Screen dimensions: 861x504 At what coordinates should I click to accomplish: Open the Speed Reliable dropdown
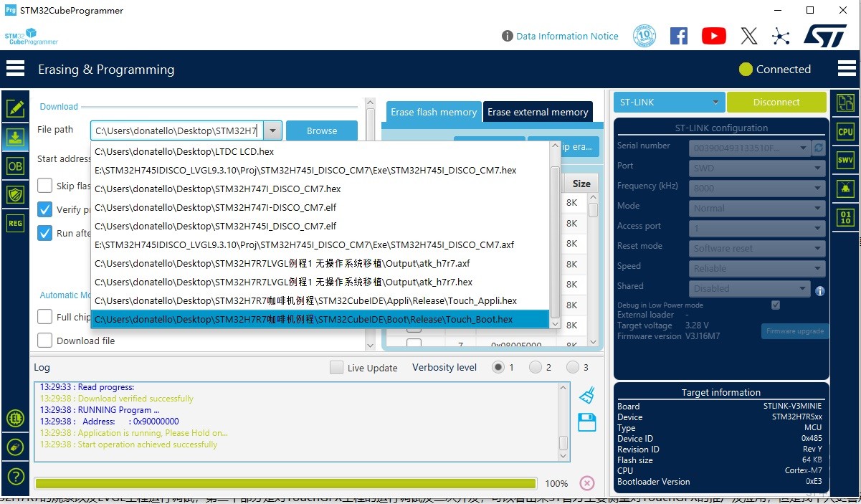pyautogui.click(x=757, y=268)
